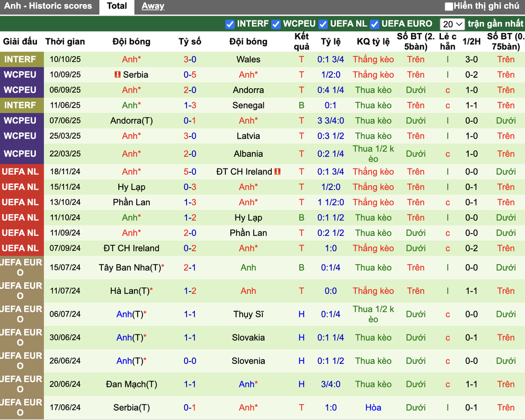This screenshot has height=420, width=525.
Task: Click the Andorra(T) team name
Action: click(x=131, y=121)
